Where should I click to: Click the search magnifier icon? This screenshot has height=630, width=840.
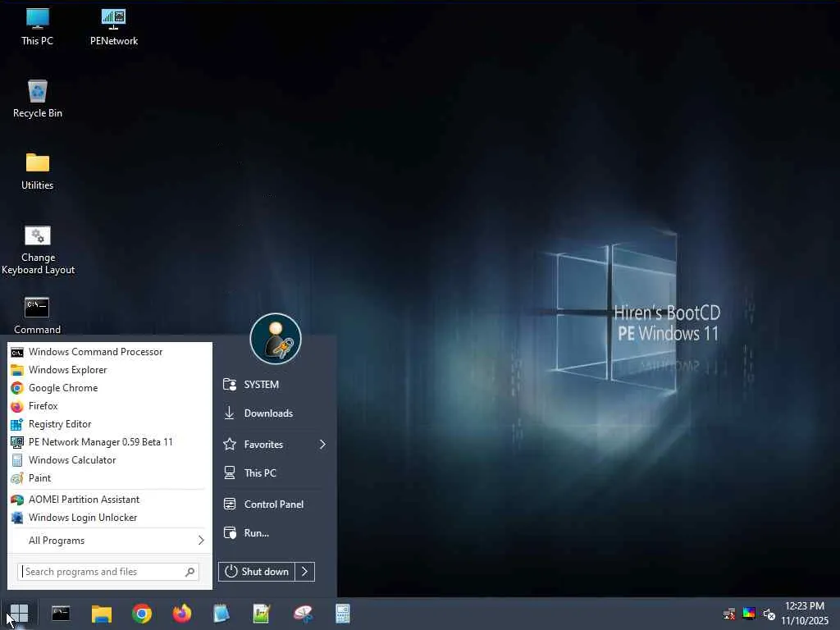tap(189, 572)
